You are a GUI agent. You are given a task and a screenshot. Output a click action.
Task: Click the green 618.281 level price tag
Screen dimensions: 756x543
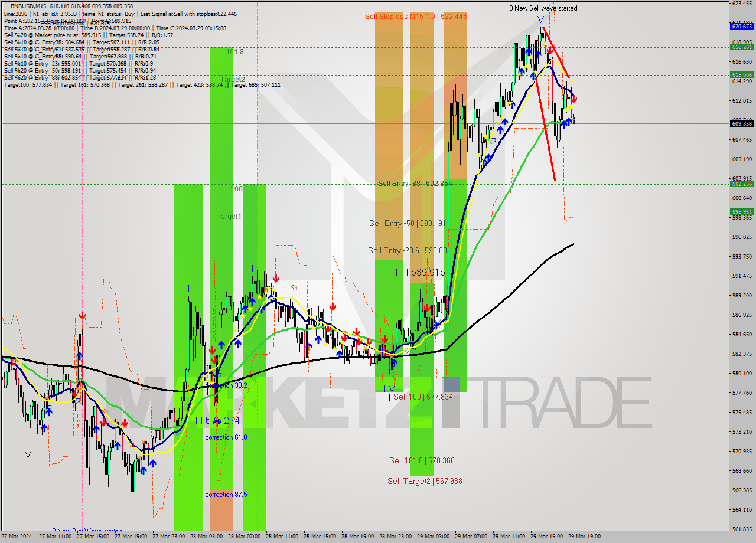tap(742, 47)
